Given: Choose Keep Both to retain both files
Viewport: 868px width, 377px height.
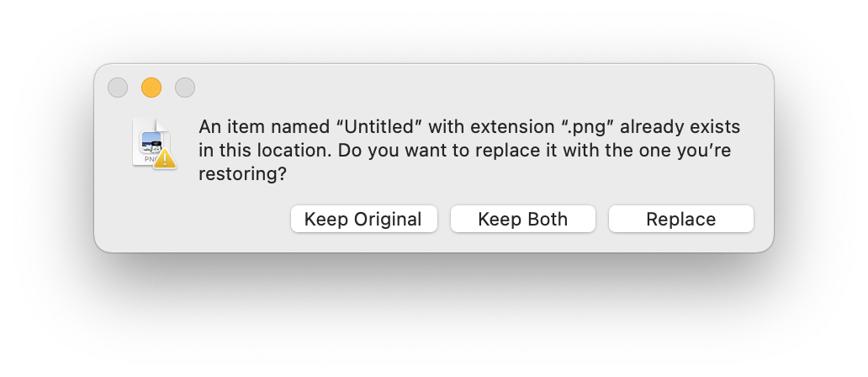Looking at the screenshot, I should tap(522, 220).
